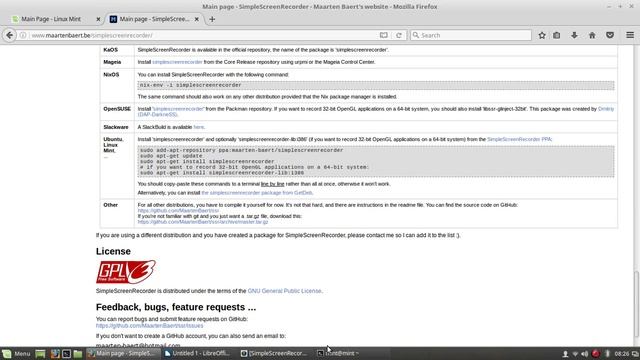Screen dimensions: 640x360
Task: Follow the Slackware SlackBuild 'here' link
Action: (198, 127)
